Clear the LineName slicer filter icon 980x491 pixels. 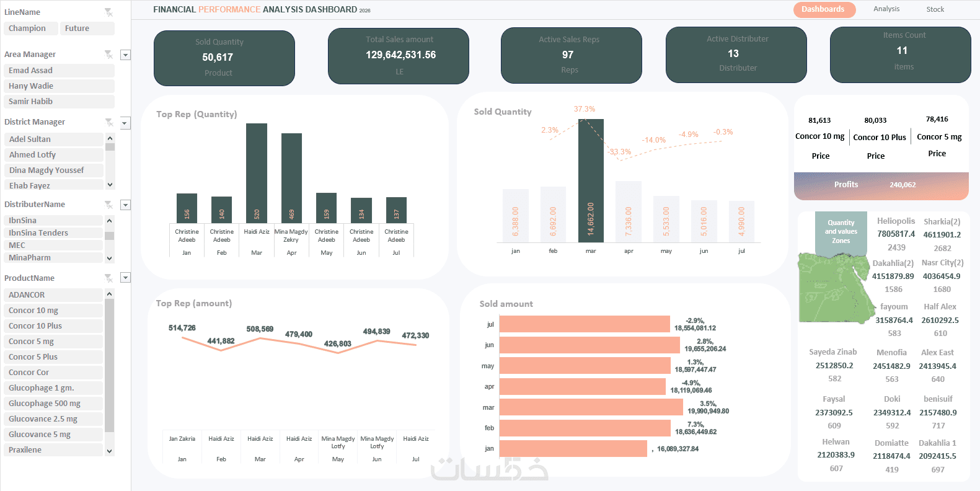108,12
